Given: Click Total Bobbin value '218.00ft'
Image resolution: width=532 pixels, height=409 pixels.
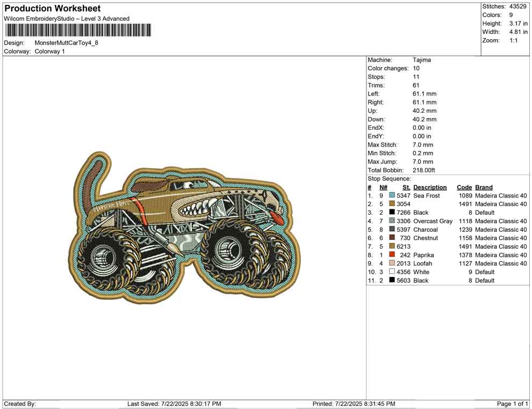Looking at the screenshot, I should pyautogui.click(x=424, y=170).
